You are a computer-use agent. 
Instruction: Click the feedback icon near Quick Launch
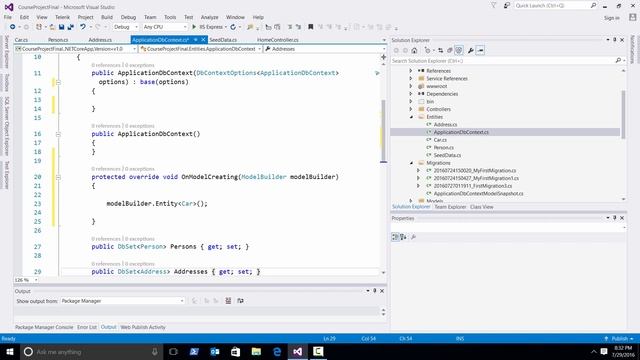click(x=507, y=6)
